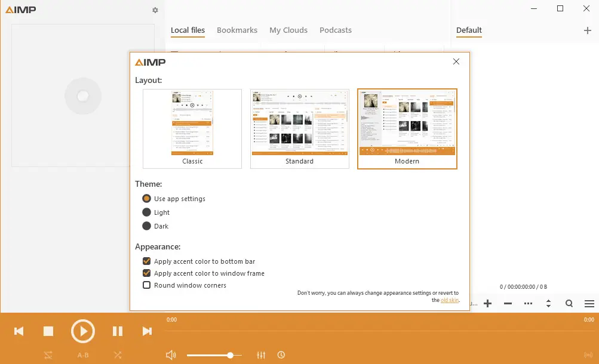
Task: Remove files using playlist minus icon
Action: 508,304
